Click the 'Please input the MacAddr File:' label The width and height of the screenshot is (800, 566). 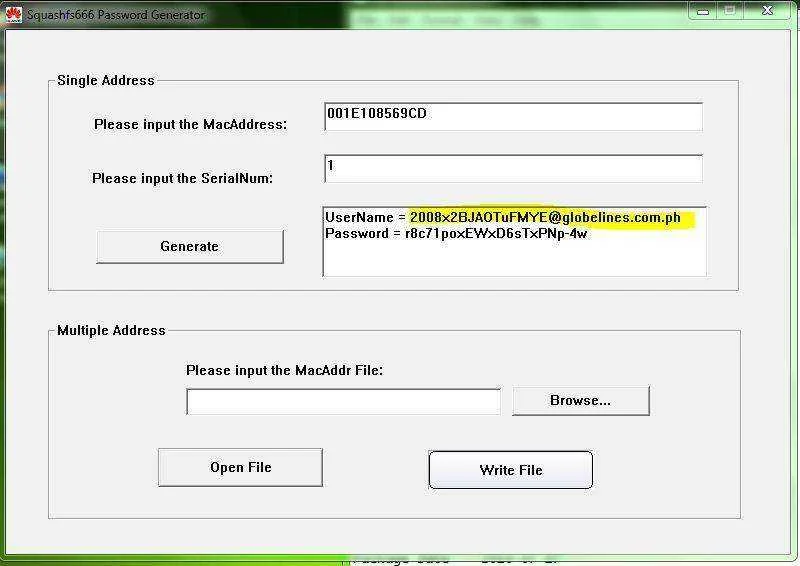point(284,370)
